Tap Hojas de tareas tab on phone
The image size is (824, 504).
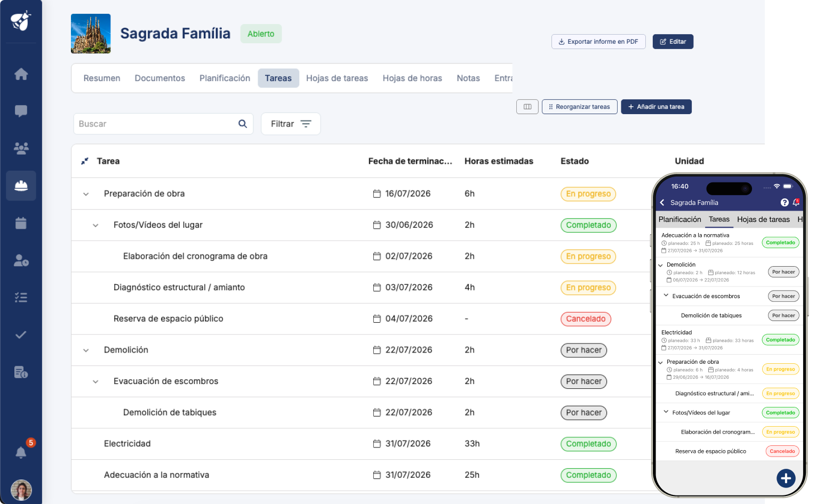coord(763,219)
